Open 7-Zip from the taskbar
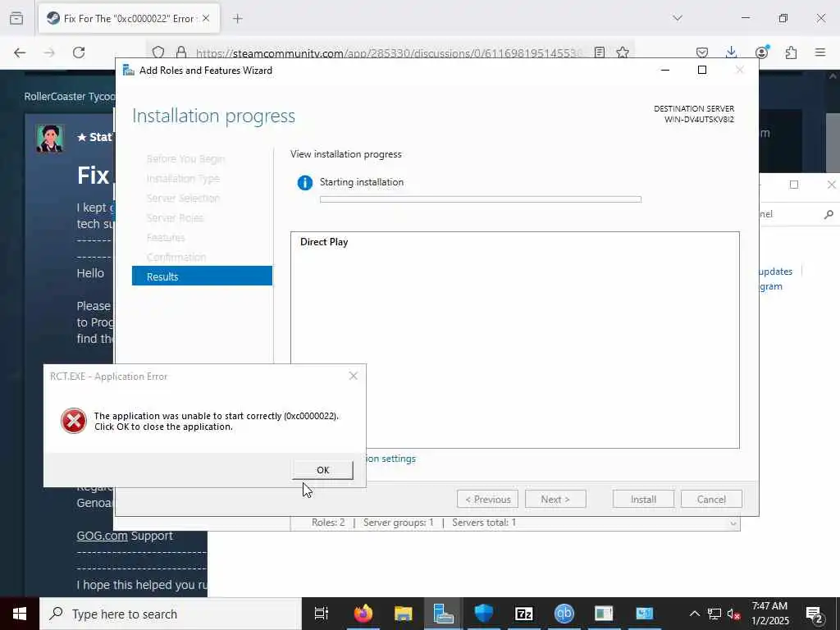This screenshot has height=630, width=840. point(524,614)
